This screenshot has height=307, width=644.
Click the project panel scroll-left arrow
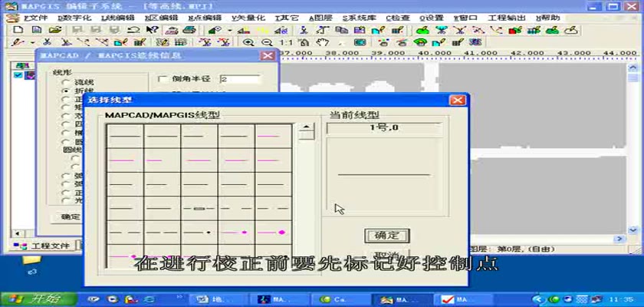[x=16, y=233]
